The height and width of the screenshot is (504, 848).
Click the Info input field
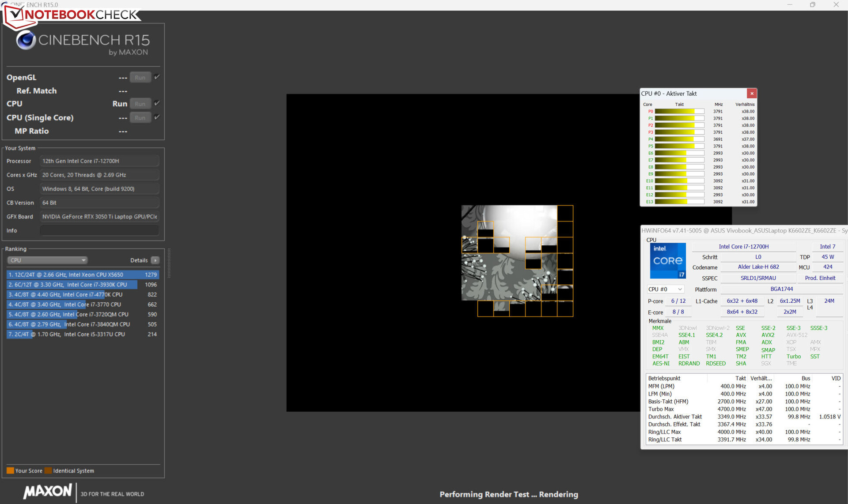(x=99, y=230)
